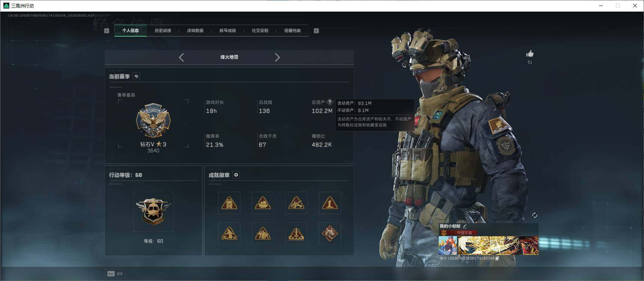The image size is (644, 281).
Task: Click the 三角洲行动 app icon in the title bar
Action: tap(6, 6)
